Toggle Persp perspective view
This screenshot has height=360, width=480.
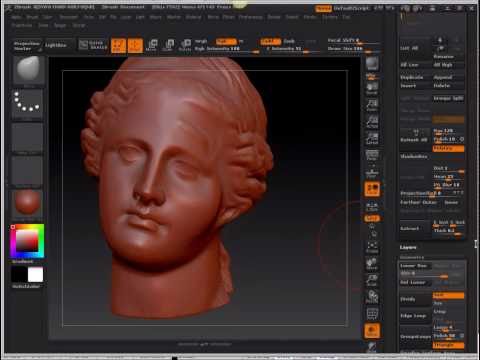tap(372, 155)
